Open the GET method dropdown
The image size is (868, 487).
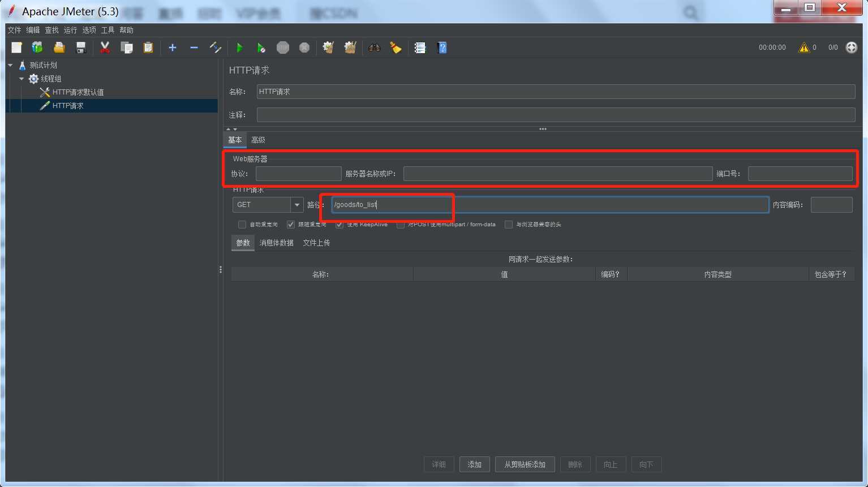pyautogui.click(x=297, y=205)
